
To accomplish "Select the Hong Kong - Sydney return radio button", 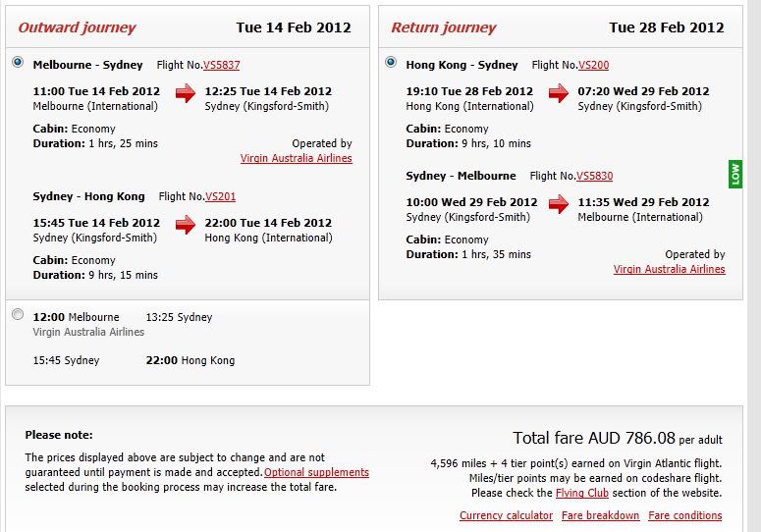I will (x=391, y=62).
